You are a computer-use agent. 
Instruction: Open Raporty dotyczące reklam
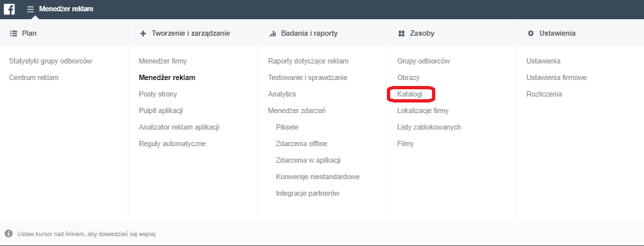pyautogui.click(x=308, y=61)
